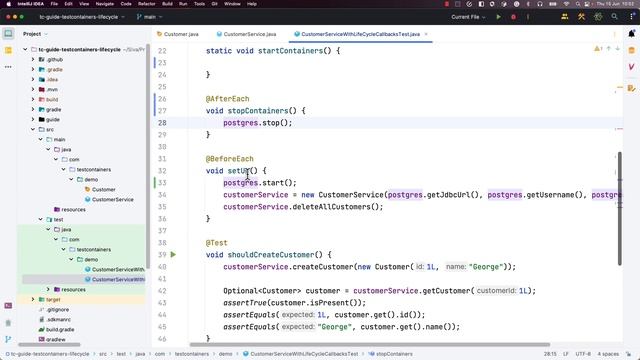The height and width of the screenshot is (360, 640).
Task: Expand the .github folder
Action: [x=33, y=60]
